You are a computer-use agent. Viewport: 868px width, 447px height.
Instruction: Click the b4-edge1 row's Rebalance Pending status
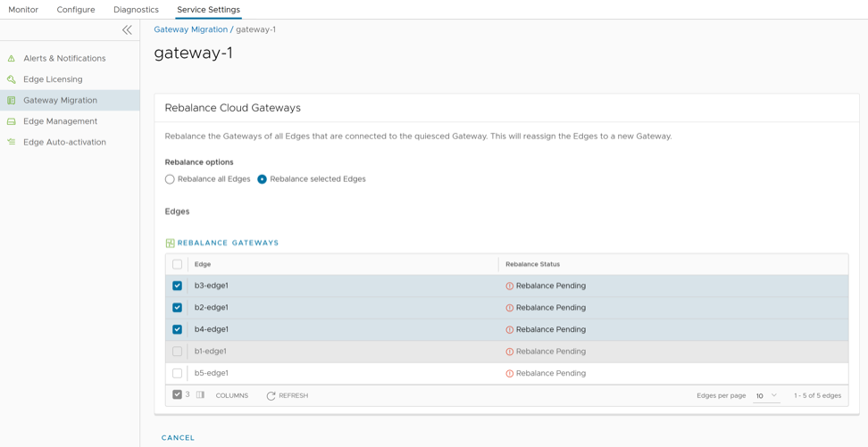(x=550, y=329)
